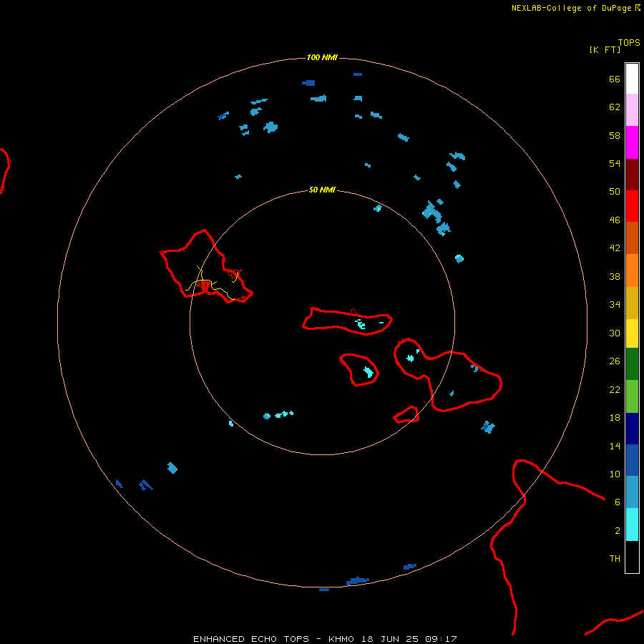Click the black TH threshold legend box
The height and width of the screenshot is (644, 644).
pyautogui.click(x=632, y=557)
